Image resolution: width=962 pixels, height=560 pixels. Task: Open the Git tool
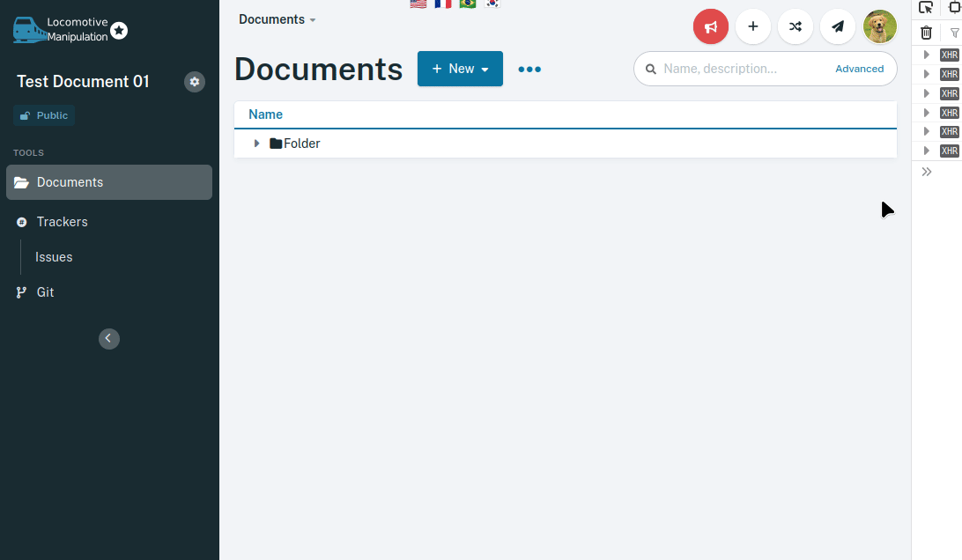[44, 291]
